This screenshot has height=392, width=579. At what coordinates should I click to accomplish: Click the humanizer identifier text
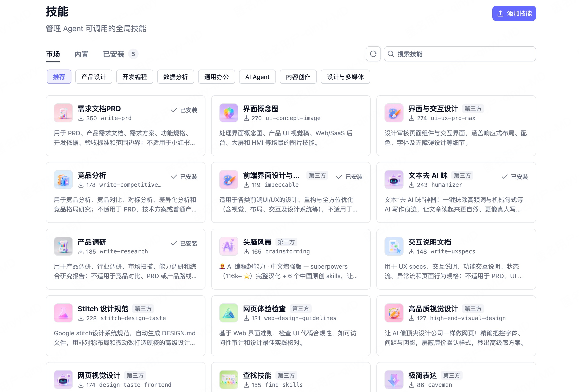(446, 185)
